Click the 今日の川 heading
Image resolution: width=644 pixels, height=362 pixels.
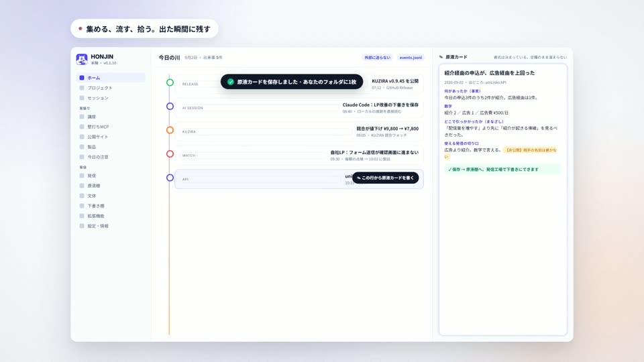point(169,58)
